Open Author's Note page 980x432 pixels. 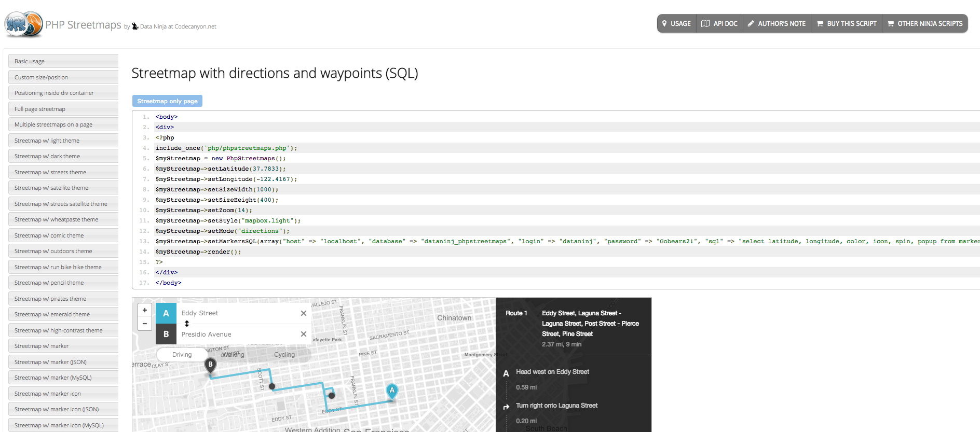coord(777,24)
